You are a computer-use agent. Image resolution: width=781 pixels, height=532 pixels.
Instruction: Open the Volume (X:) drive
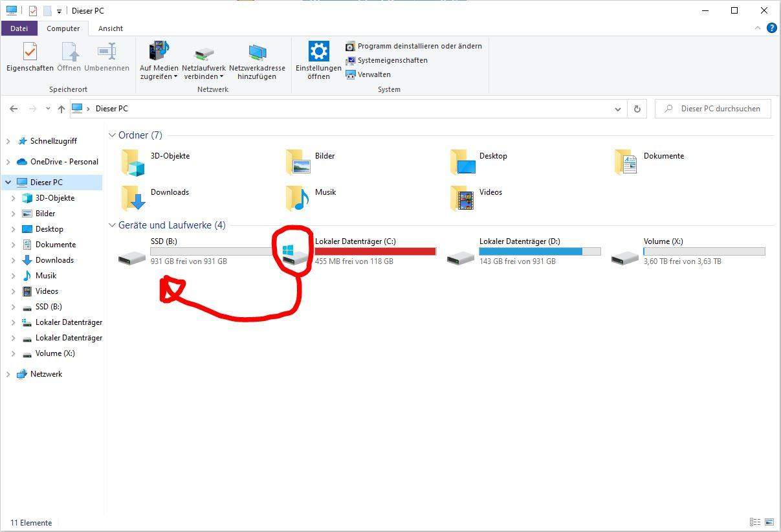[x=625, y=257]
